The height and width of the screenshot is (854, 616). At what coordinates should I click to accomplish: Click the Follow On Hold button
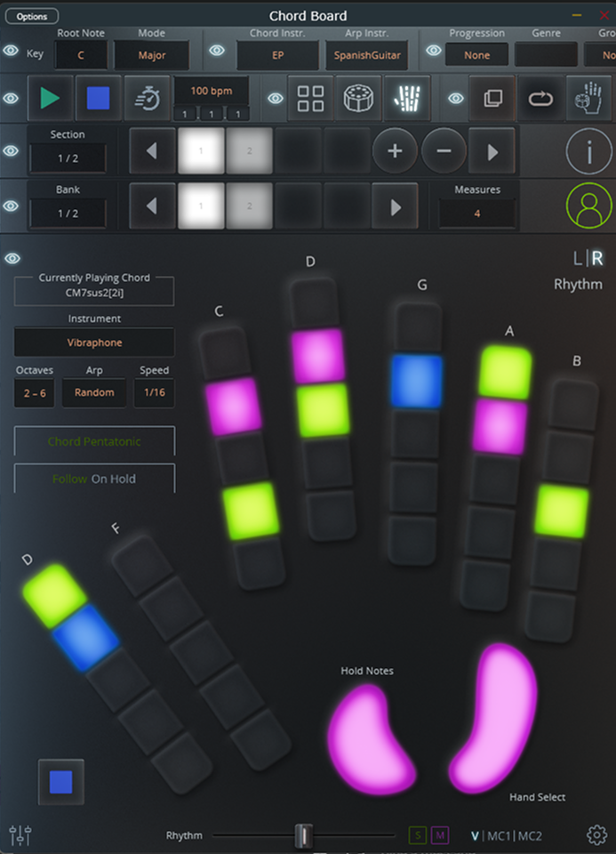94,479
